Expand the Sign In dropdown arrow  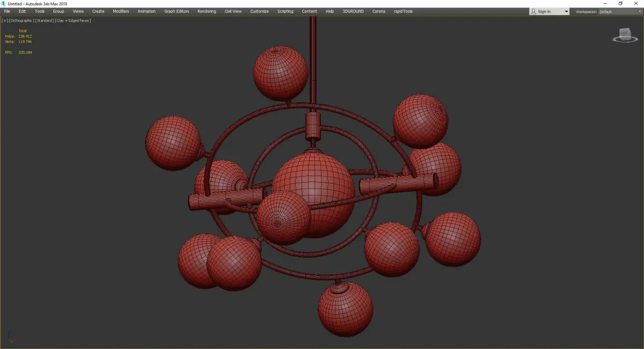tap(566, 12)
